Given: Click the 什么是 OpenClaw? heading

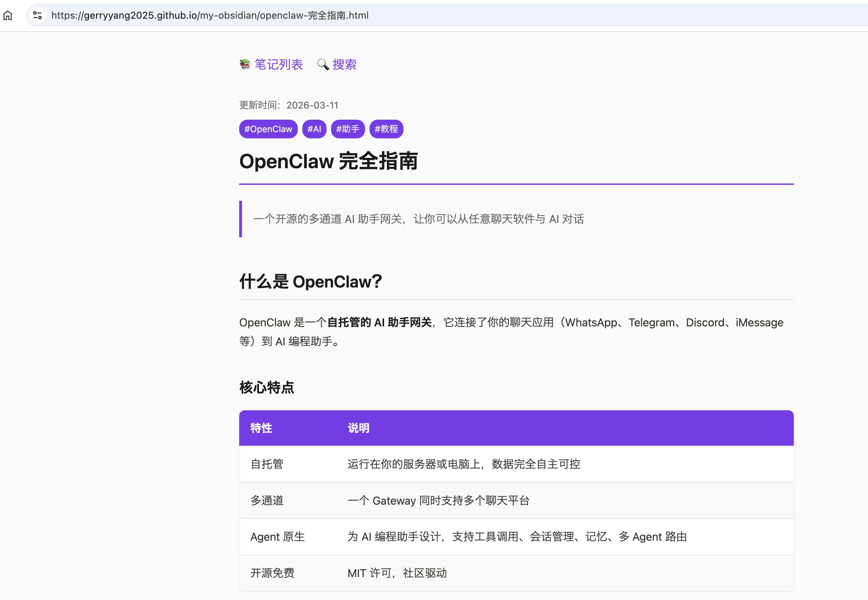Looking at the screenshot, I should [x=310, y=282].
